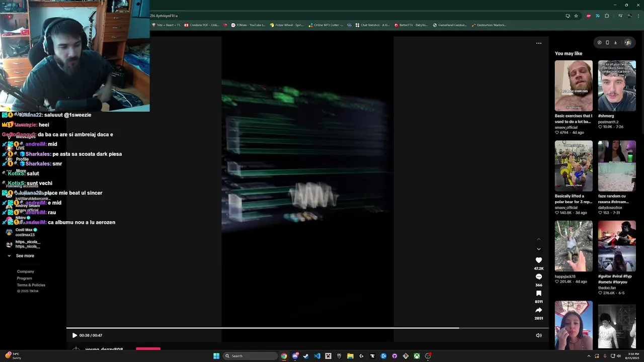Open the 'Vite + React + TS' bookmark
This screenshot has width=644, height=362.
[x=166, y=25]
